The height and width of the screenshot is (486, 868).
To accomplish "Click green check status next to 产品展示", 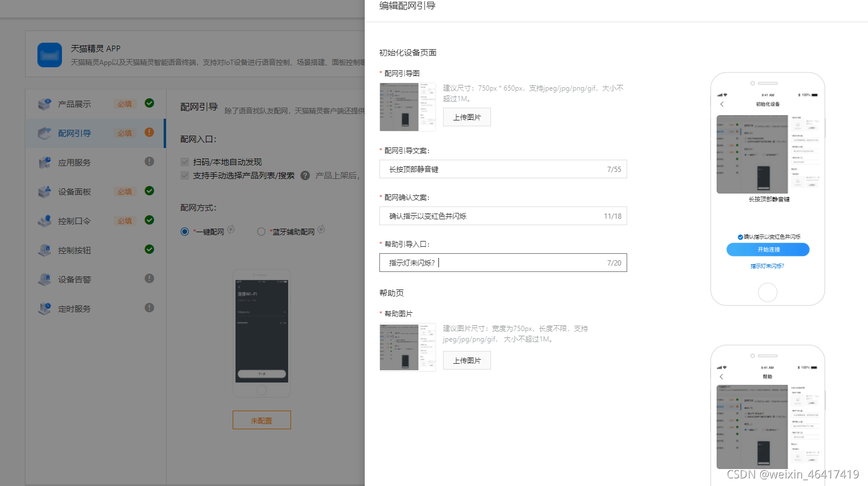I will 150,103.
